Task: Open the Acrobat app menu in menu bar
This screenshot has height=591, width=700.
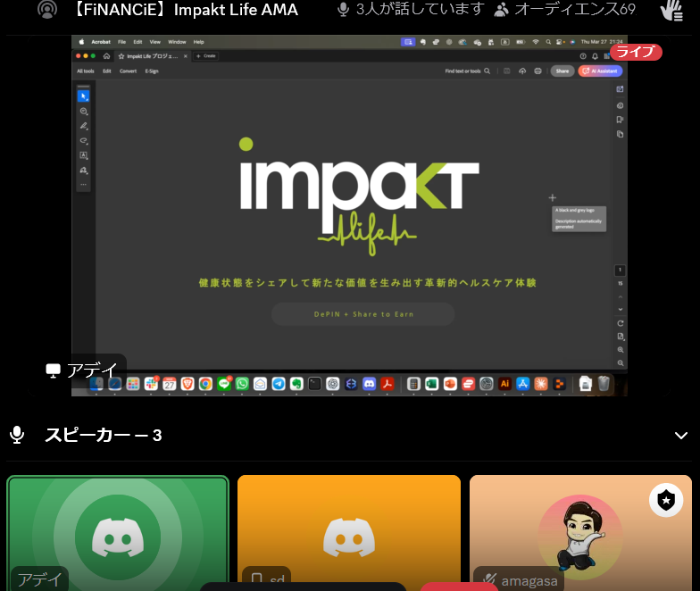Action: 101,42
